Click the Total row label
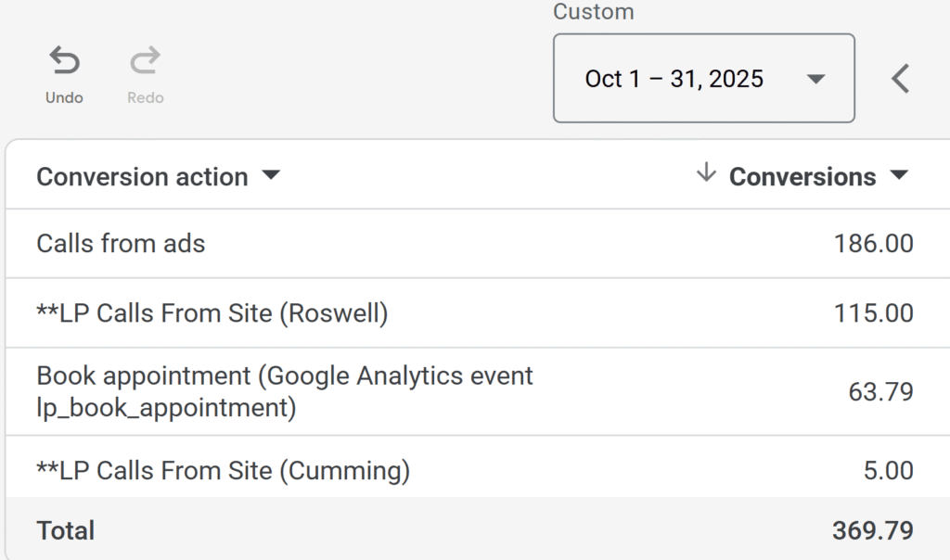 [66, 530]
